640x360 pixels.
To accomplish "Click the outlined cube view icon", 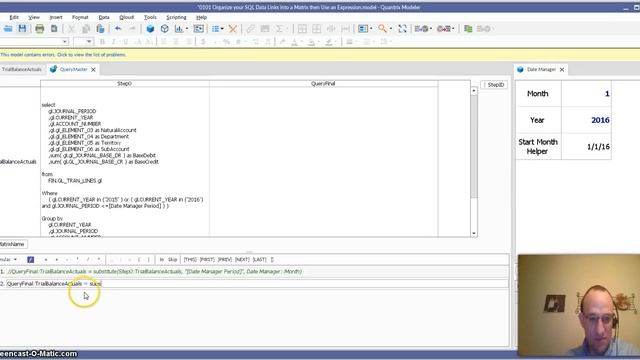I will pos(164,29).
